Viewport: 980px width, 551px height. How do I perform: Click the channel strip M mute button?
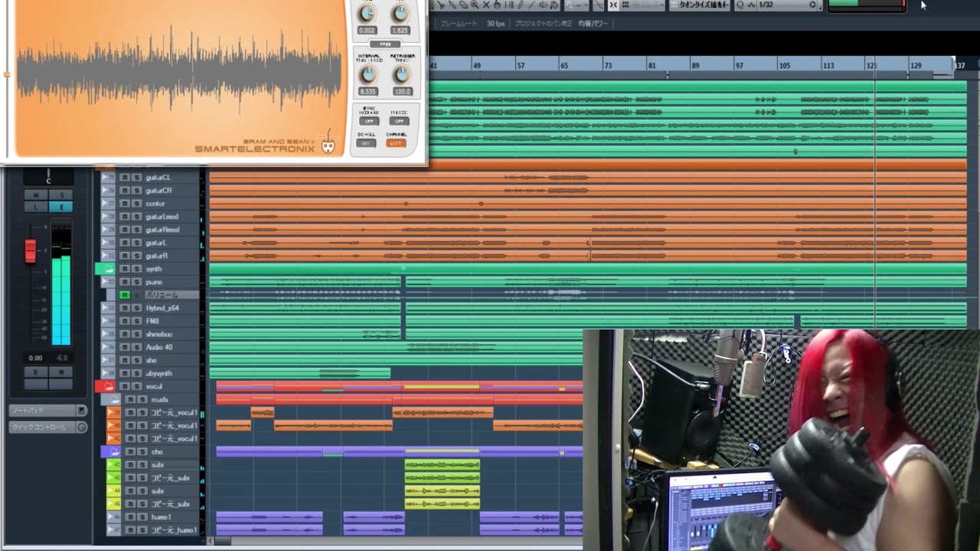pos(36,195)
